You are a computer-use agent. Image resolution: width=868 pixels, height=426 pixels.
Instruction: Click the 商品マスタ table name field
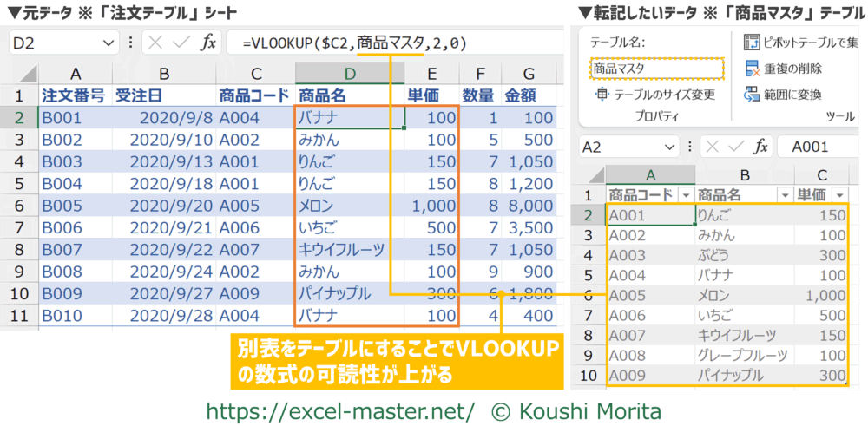(x=655, y=68)
